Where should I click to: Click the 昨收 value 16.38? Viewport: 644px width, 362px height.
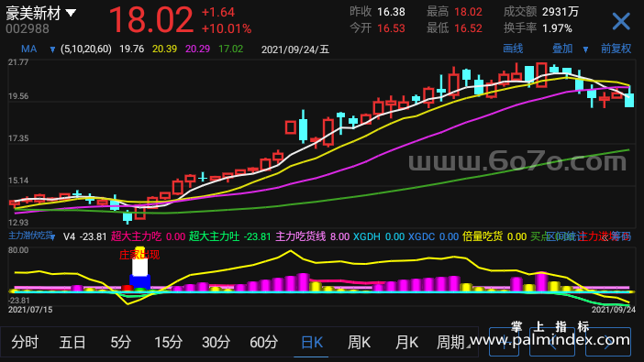(x=391, y=12)
